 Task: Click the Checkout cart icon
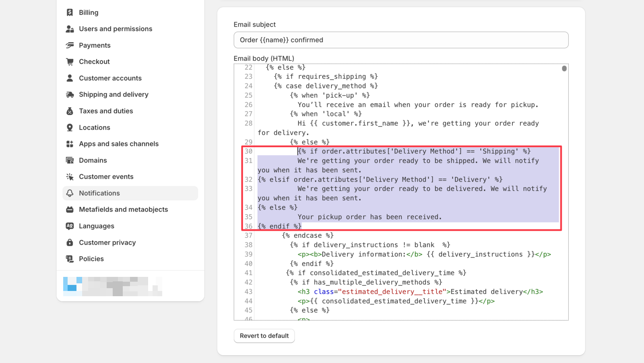(x=70, y=62)
